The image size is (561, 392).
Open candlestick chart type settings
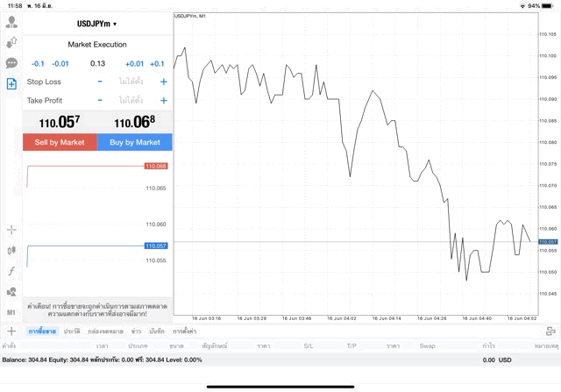[x=11, y=250]
